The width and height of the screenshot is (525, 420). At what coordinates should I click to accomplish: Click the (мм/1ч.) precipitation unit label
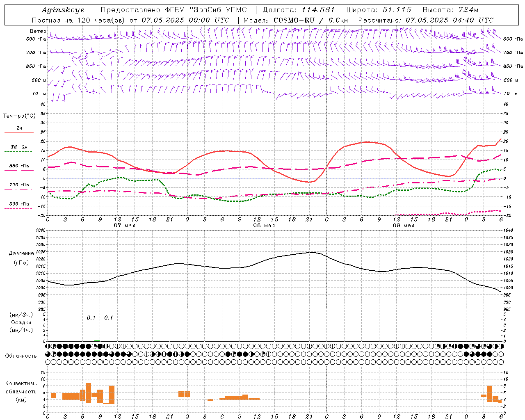pyautogui.click(x=21, y=330)
